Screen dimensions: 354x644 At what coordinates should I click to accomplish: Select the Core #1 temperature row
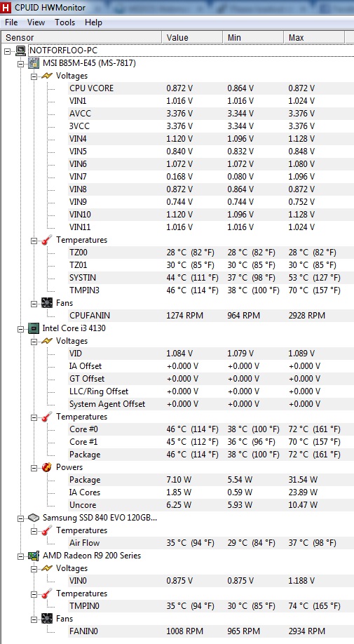click(x=211, y=442)
